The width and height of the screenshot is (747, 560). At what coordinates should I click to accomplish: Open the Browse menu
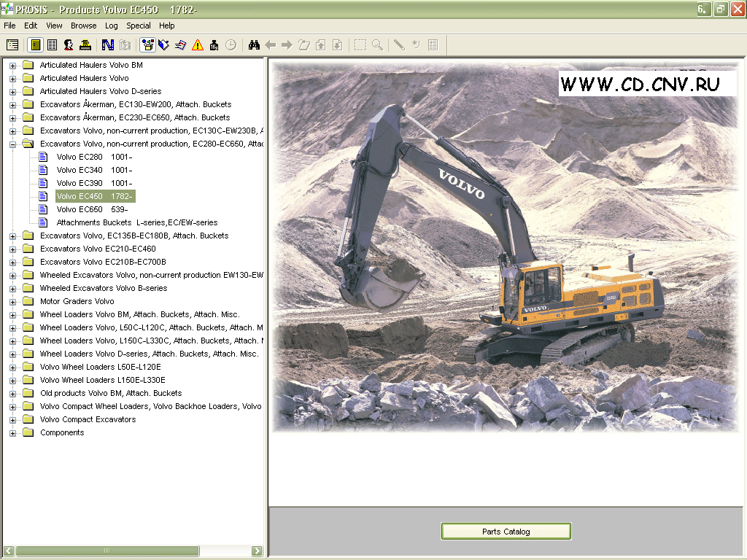pyautogui.click(x=83, y=26)
